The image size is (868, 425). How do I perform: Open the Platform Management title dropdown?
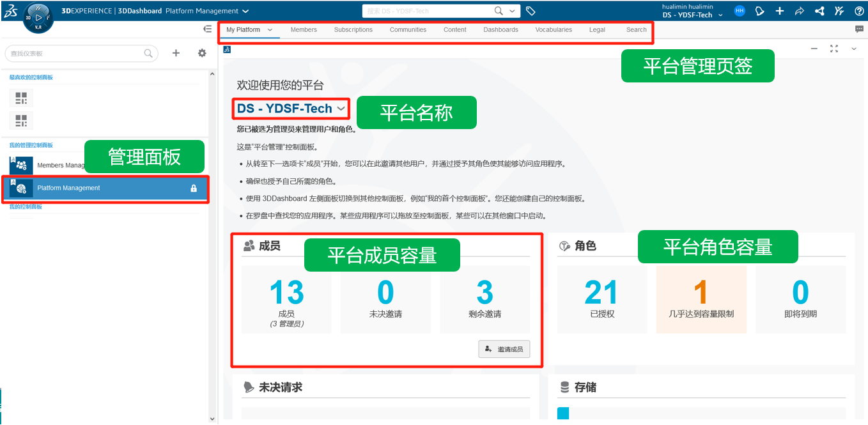pyautogui.click(x=246, y=11)
